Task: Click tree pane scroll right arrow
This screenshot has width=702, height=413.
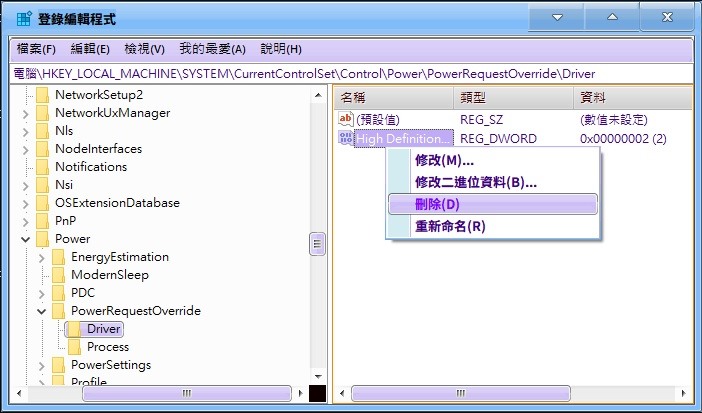Action: (300, 393)
